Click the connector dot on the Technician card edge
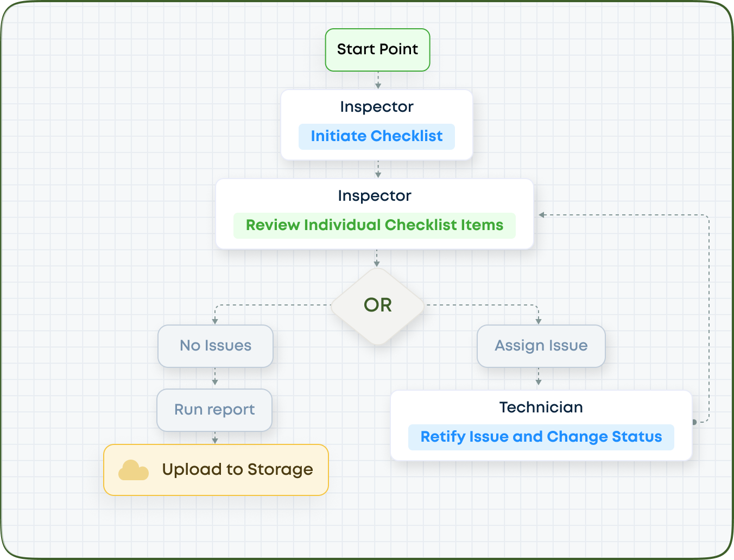Image resolution: width=734 pixels, height=560 pixels. click(x=694, y=422)
